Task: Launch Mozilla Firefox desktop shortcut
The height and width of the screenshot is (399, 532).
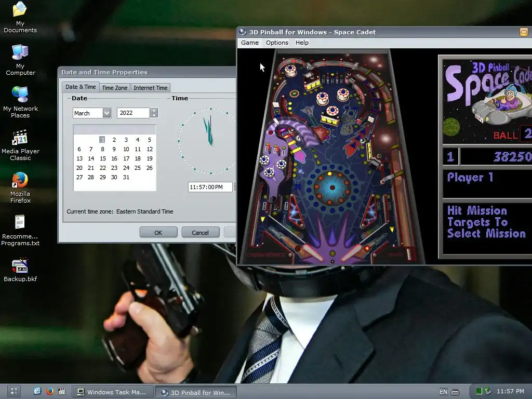Action: click(20, 188)
